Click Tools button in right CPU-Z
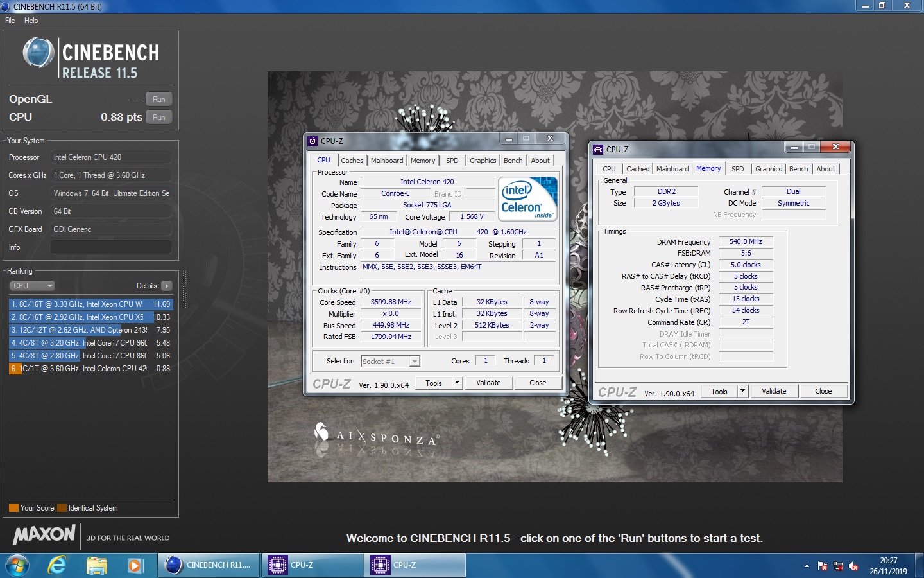This screenshot has width=924, height=578. [719, 392]
